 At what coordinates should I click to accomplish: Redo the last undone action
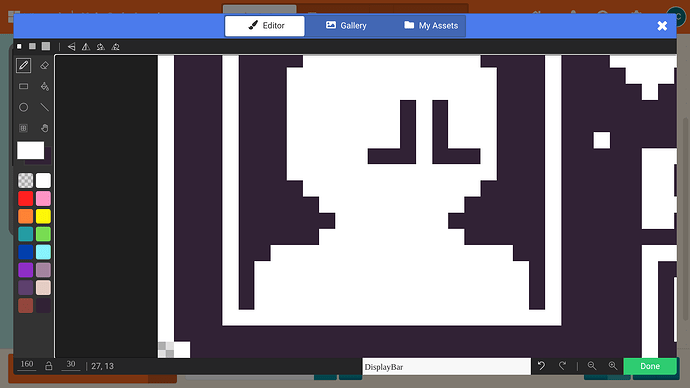pos(562,366)
